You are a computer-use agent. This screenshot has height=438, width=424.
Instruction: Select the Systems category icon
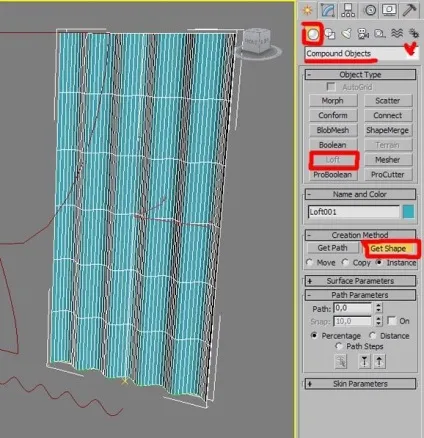(x=414, y=34)
